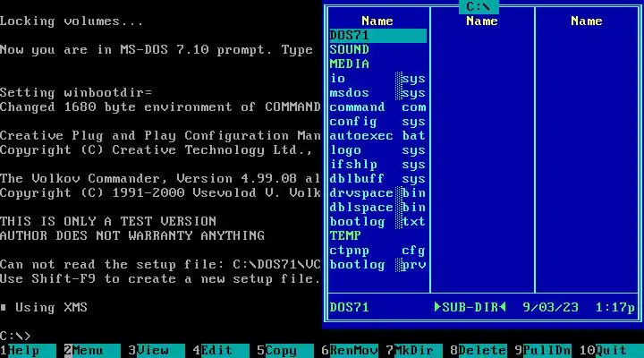The width and height of the screenshot is (644, 358).
Task: Open the 9 PullDn menu key
Action: pyautogui.click(x=543, y=351)
